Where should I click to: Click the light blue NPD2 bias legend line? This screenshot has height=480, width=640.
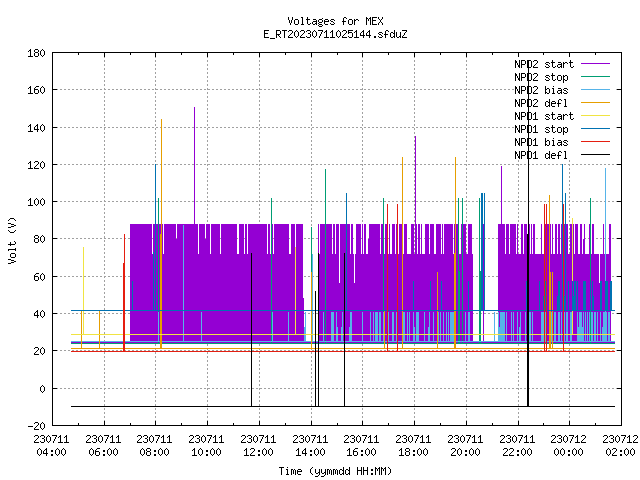[x=595, y=90]
